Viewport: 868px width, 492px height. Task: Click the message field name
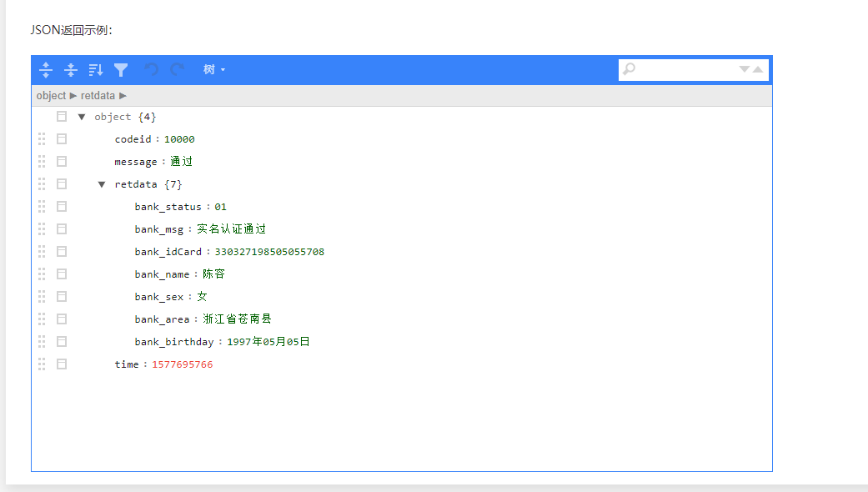136,162
